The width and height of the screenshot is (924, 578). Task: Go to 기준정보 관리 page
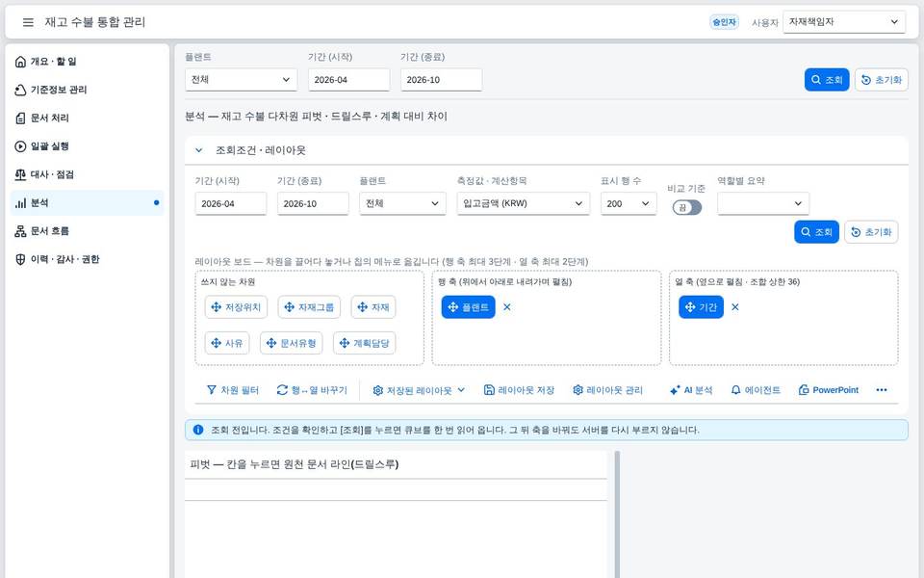pos(88,90)
